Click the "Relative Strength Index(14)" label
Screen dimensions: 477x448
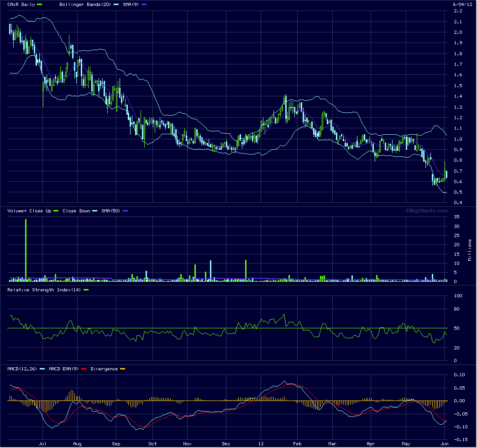(x=44, y=290)
